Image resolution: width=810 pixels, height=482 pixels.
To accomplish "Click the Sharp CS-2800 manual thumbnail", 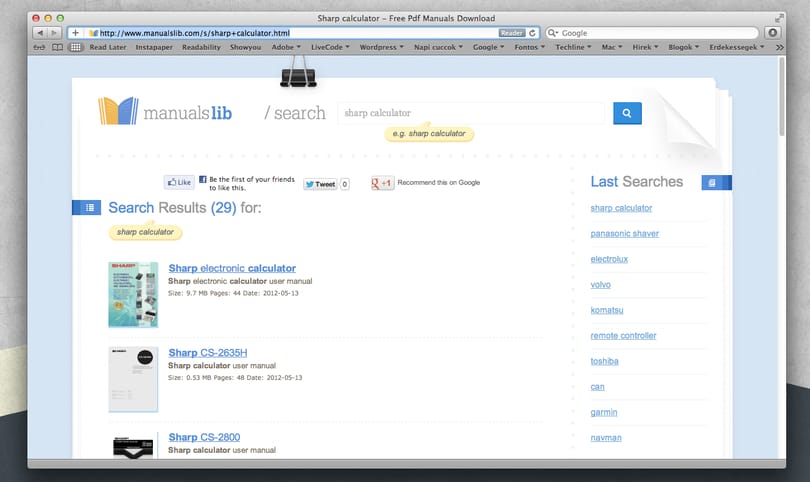I will [133, 445].
